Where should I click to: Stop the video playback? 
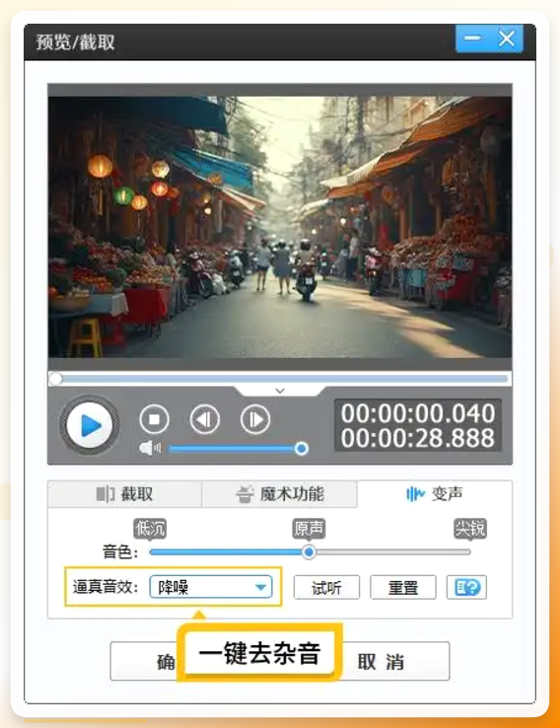tap(155, 419)
